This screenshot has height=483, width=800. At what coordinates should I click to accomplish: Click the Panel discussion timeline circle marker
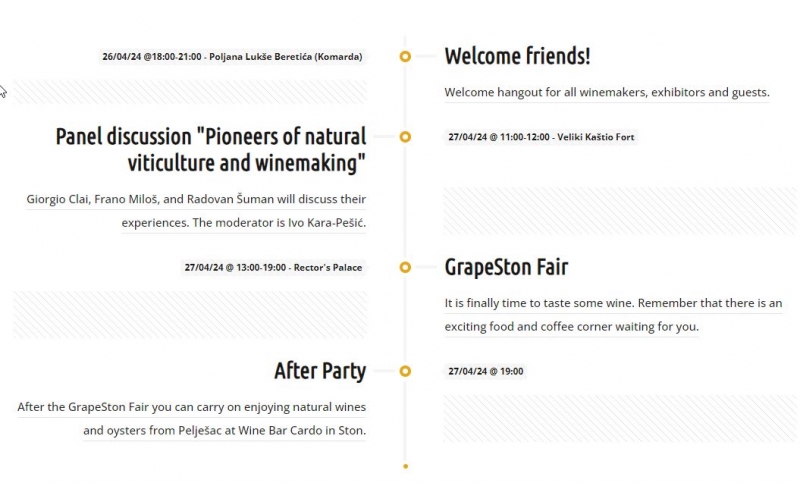pyautogui.click(x=405, y=137)
